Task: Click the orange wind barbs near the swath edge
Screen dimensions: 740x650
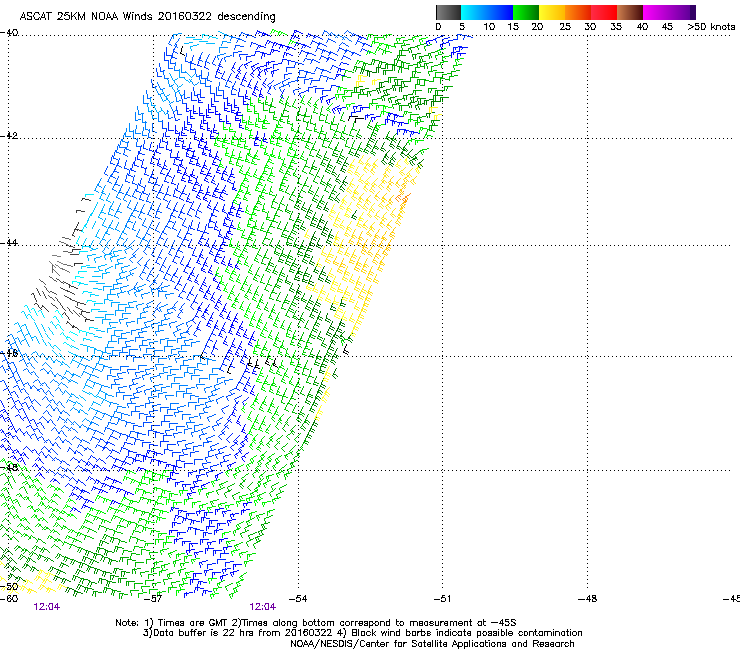Action: [404, 198]
